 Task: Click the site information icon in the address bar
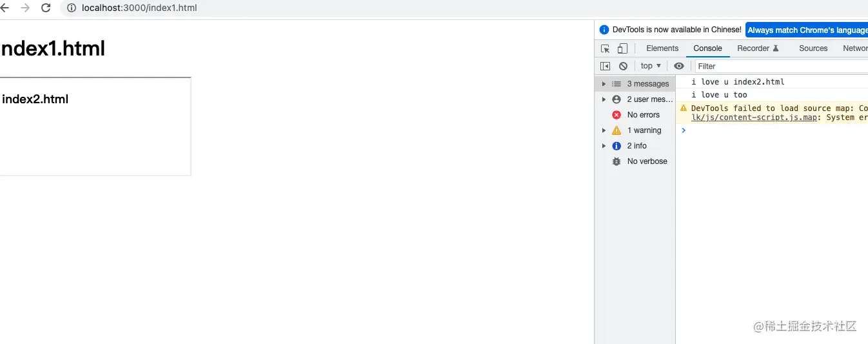click(x=71, y=8)
